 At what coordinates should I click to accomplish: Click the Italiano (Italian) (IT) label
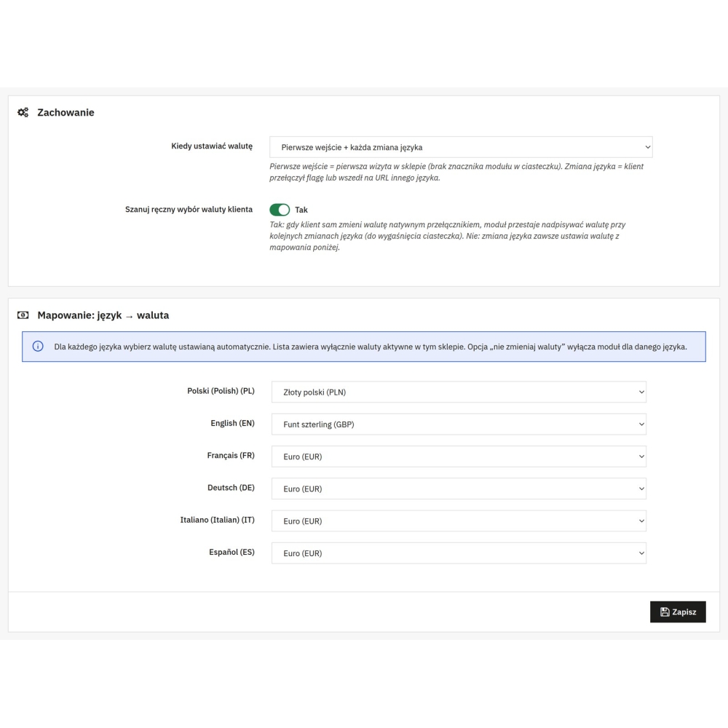(217, 520)
